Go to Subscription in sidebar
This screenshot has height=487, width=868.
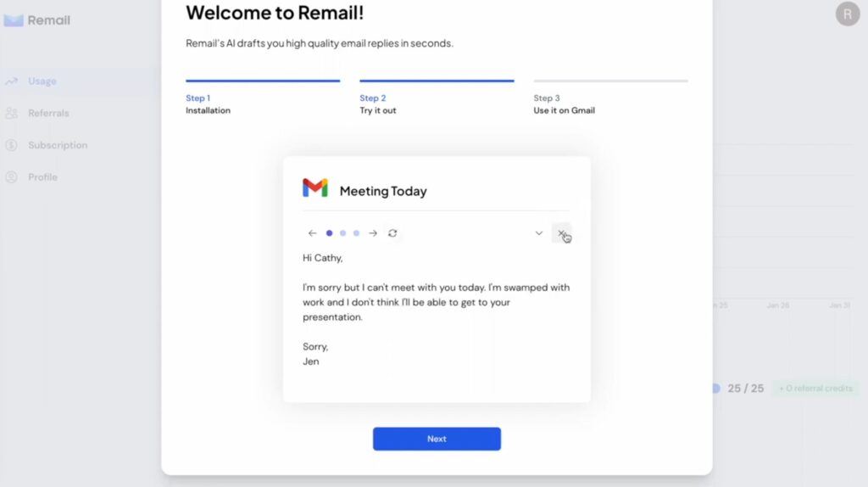[x=58, y=145]
